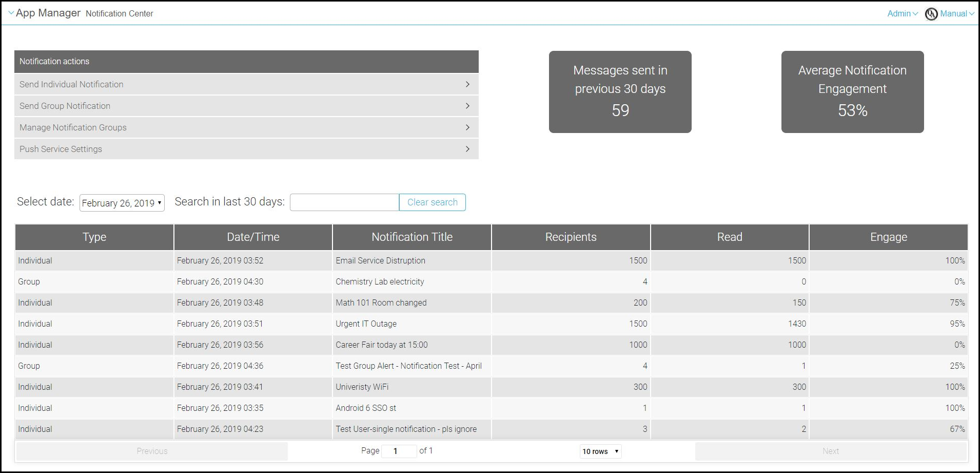Image resolution: width=980 pixels, height=473 pixels.
Task: Open Send Group Notification action
Action: coord(246,106)
